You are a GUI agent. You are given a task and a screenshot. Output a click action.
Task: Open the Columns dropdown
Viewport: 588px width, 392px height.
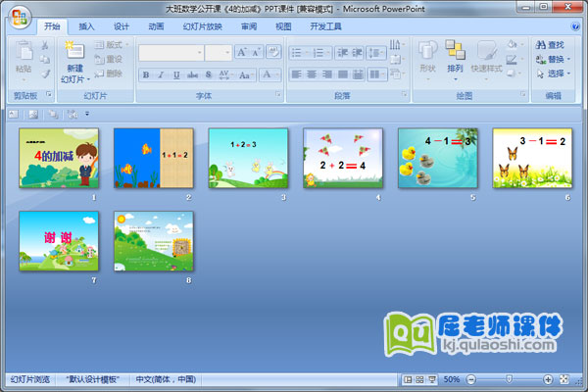(376, 74)
